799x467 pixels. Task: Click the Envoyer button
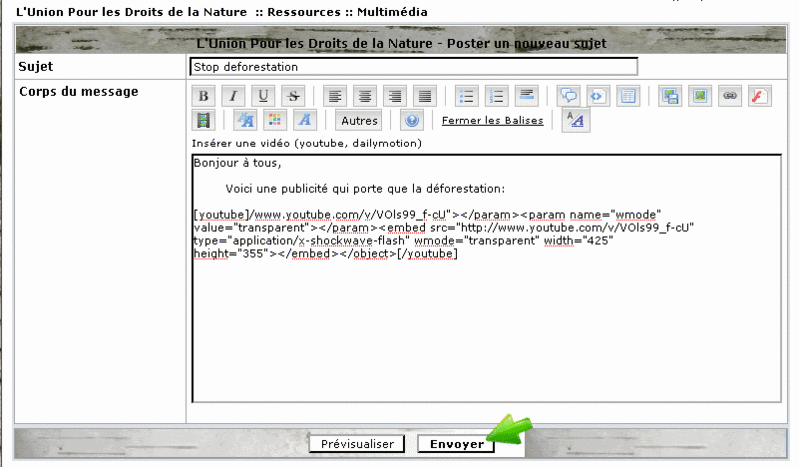coord(457,444)
